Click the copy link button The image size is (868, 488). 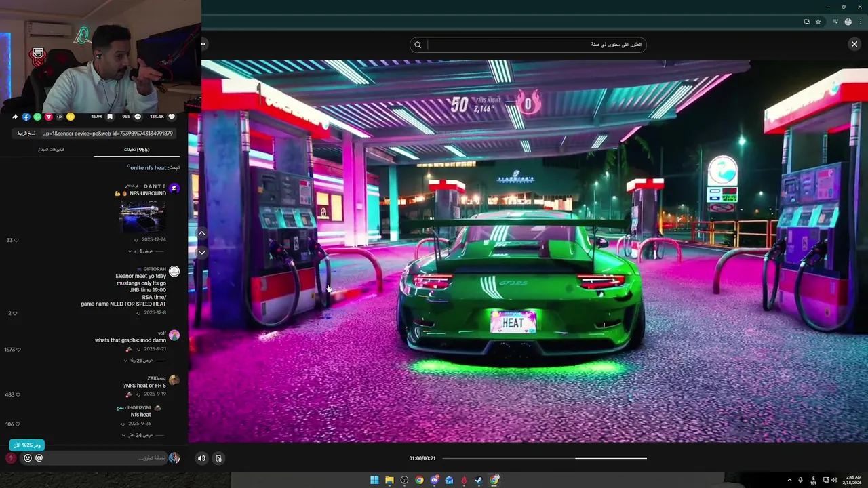[x=26, y=134]
